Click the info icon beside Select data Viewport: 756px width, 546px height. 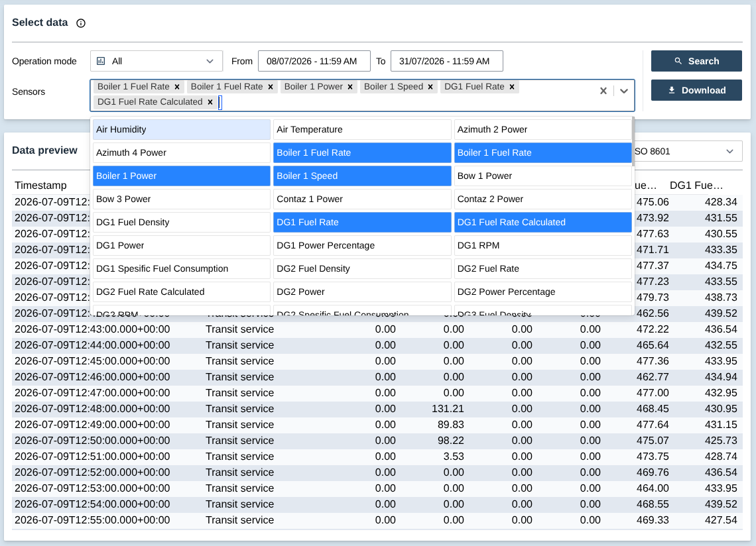click(x=81, y=23)
